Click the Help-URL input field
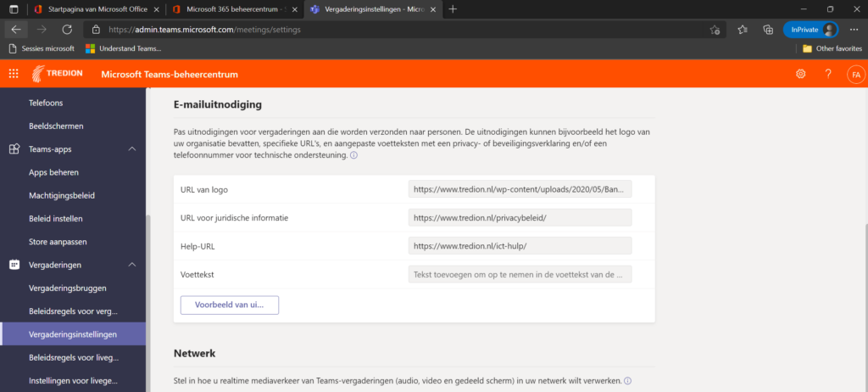868x392 pixels. coord(520,245)
